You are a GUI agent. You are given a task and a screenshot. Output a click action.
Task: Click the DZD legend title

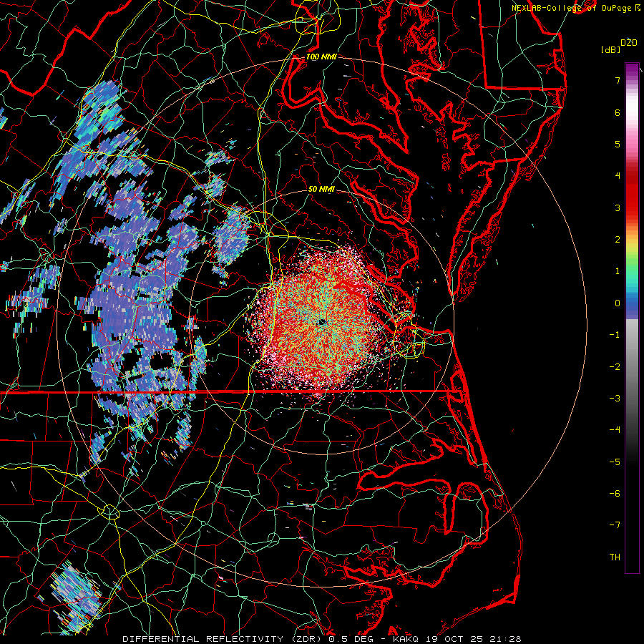coord(629,43)
